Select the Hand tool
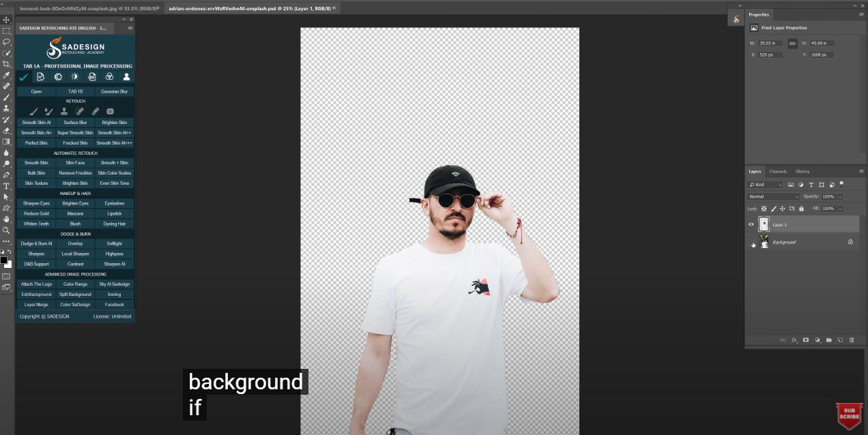868x435 pixels. coord(6,219)
